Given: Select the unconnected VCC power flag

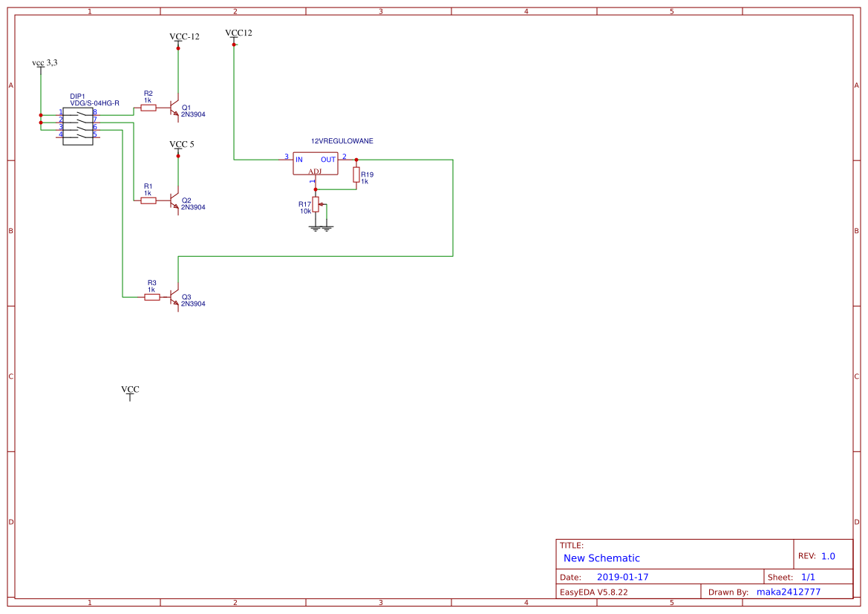Looking at the screenshot, I should [x=130, y=393].
